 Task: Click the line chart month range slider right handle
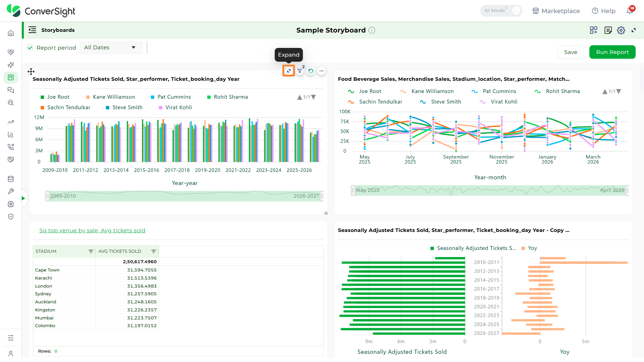[x=627, y=190]
